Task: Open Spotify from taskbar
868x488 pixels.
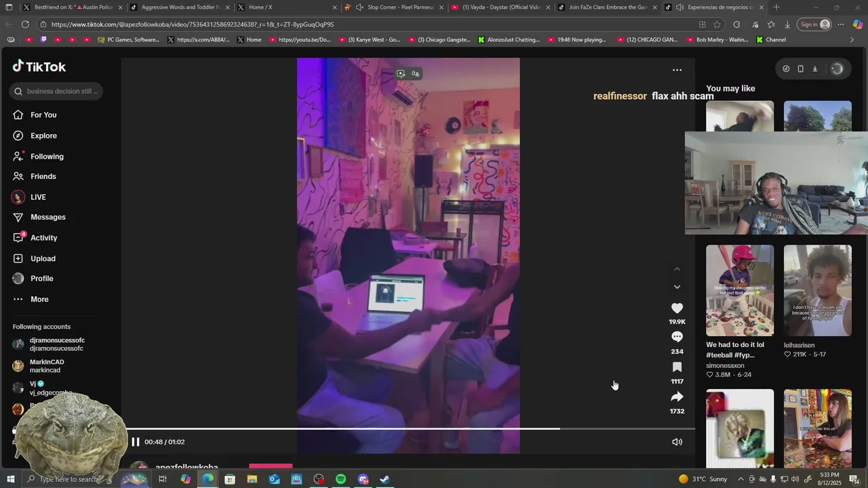Action: tap(341, 479)
